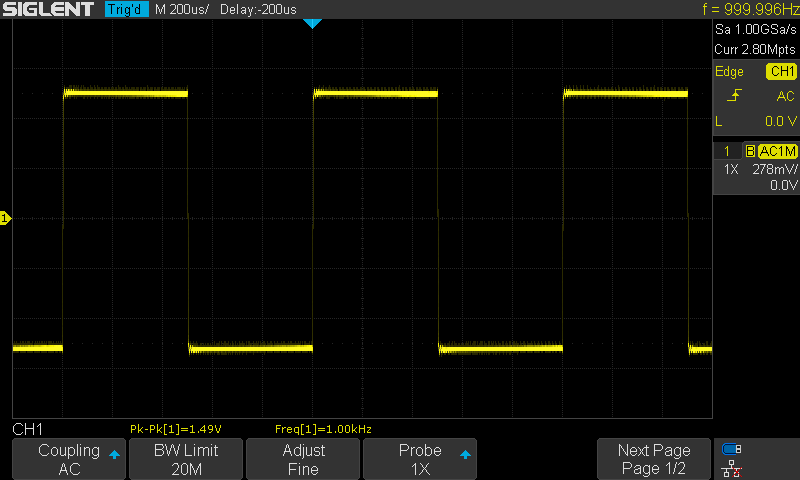
Task: Toggle the BW Limit 20M setting
Action: click(x=186, y=459)
